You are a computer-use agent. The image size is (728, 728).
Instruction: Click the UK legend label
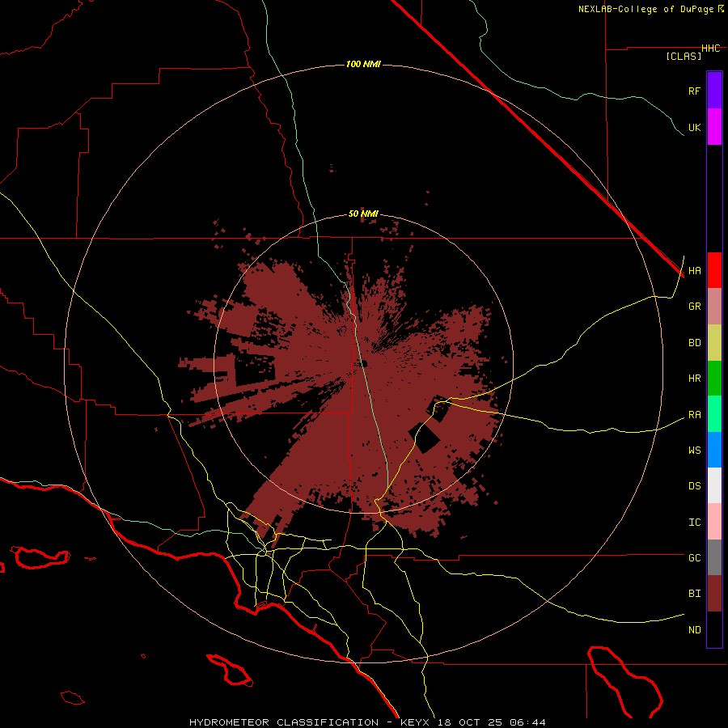point(694,127)
